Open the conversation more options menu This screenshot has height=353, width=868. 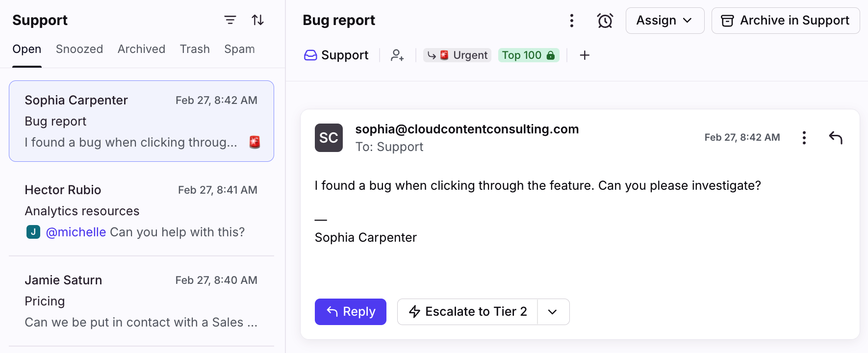tap(571, 21)
